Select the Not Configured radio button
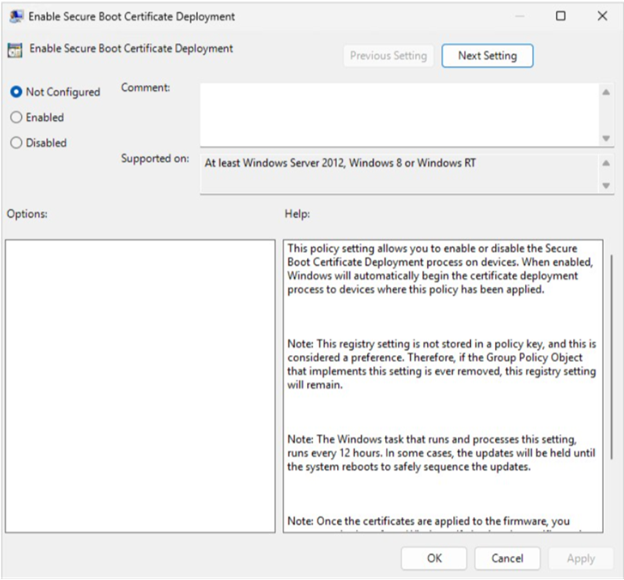This screenshot has width=624, height=580. pyautogui.click(x=16, y=92)
